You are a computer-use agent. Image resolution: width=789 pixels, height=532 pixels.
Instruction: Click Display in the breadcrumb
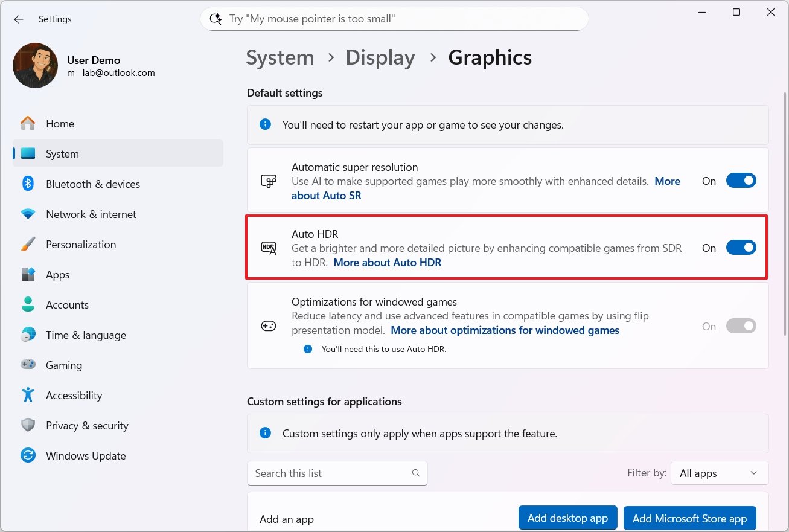point(380,58)
